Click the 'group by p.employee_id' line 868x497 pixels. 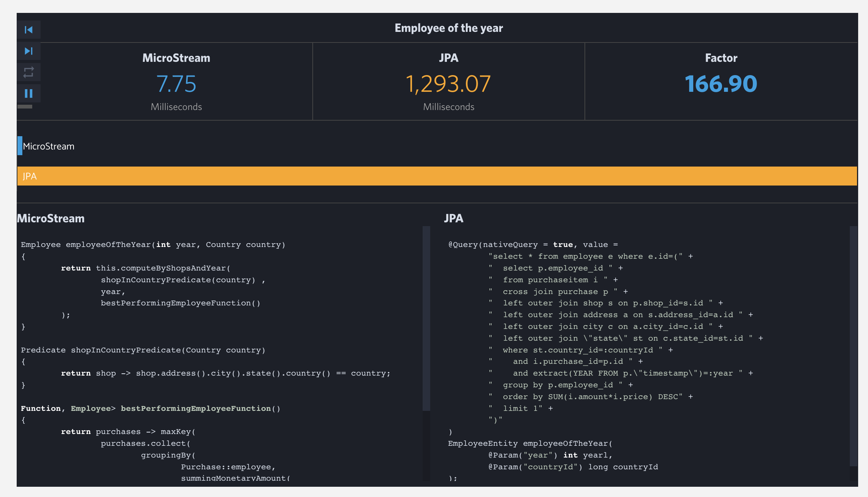561,385
